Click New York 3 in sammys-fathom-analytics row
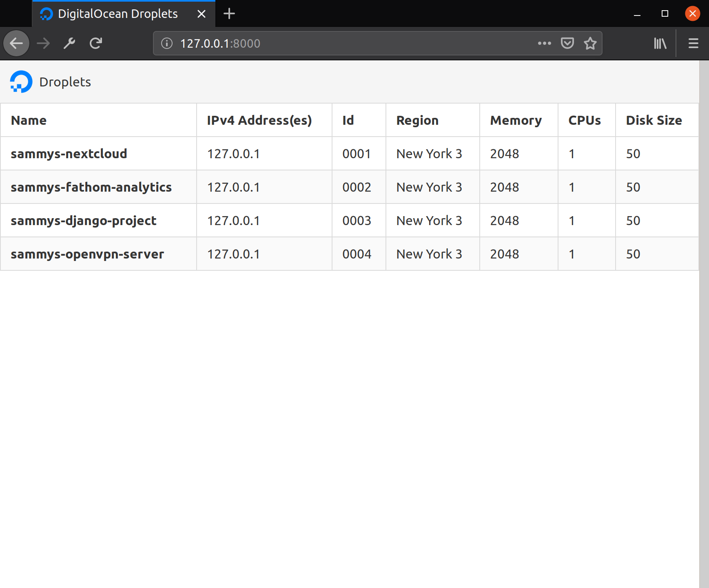 pyautogui.click(x=429, y=187)
